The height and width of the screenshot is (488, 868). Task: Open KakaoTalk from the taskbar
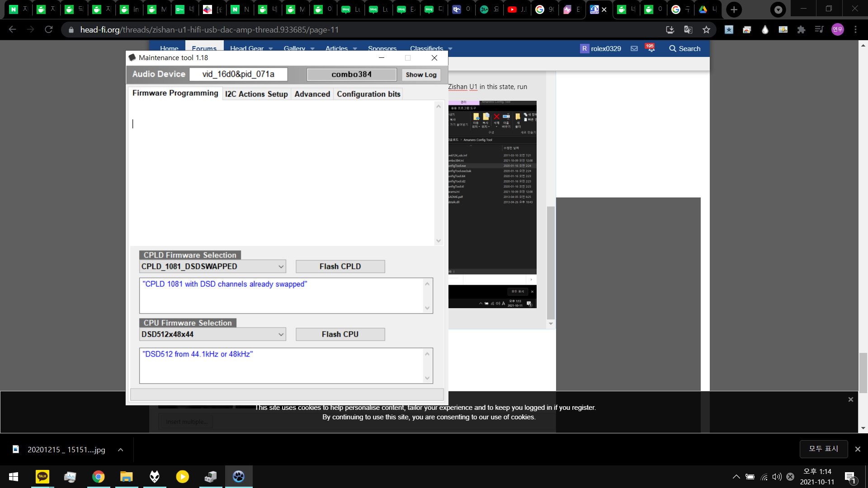[x=42, y=477]
